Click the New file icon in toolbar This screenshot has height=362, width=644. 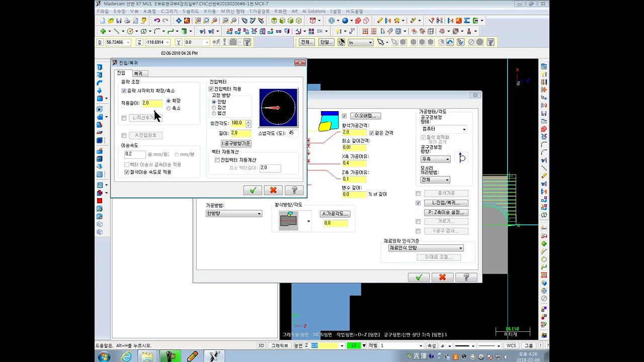click(x=103, y=21)
